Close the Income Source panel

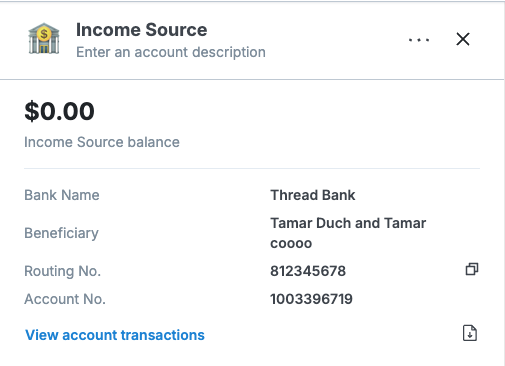pyautogui.click(x=463, y=39)
